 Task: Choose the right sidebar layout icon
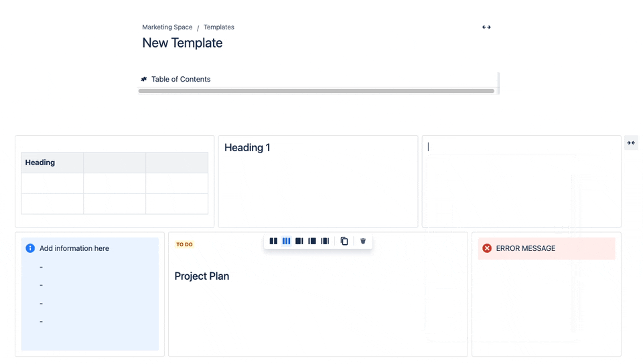click(x=299, y=241)
